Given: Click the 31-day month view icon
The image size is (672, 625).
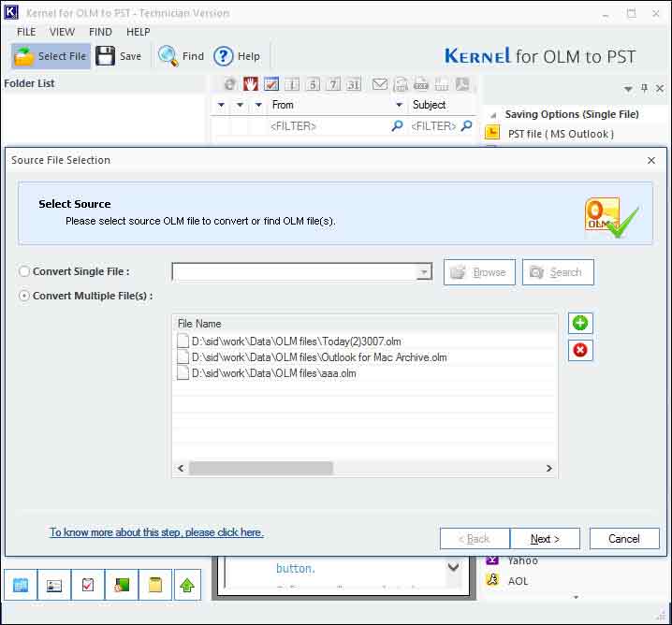Looking at the screenshot, I should [354, 84].
